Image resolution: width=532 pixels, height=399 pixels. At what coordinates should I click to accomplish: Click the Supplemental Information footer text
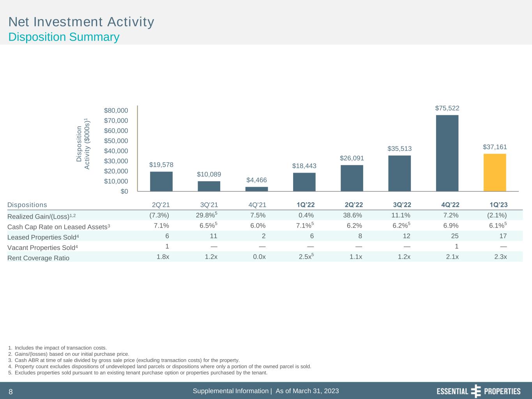pyautogui.click(x=231, y=391)
